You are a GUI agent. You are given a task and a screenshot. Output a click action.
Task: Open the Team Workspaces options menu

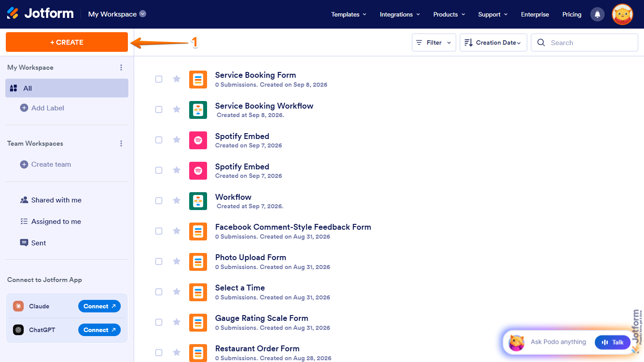[x=121, y=143]
